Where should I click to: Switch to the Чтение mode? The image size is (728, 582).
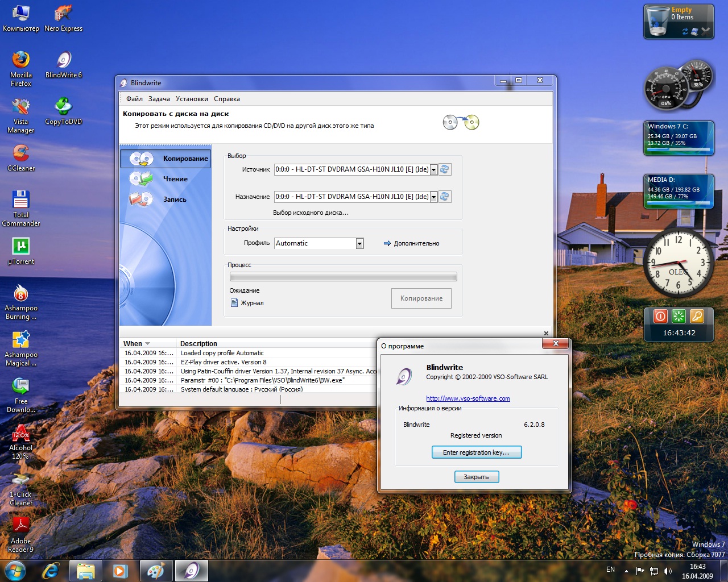point(166,179)
